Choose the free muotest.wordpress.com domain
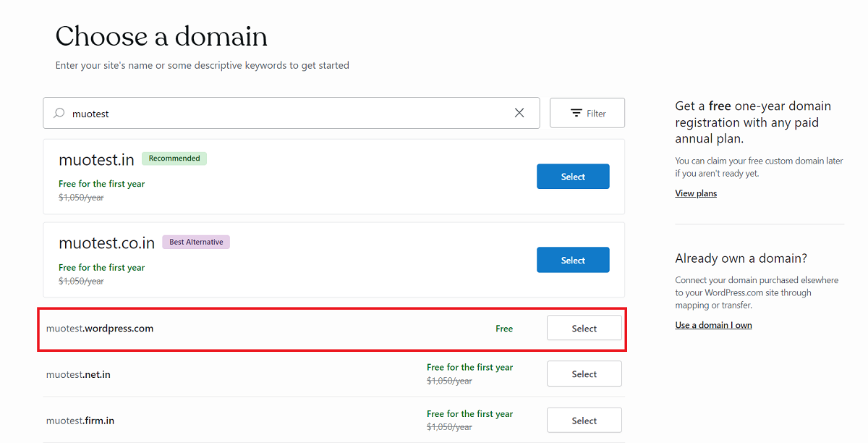The width and height of the screenshot is (868, 443). [x=584, y=328]
